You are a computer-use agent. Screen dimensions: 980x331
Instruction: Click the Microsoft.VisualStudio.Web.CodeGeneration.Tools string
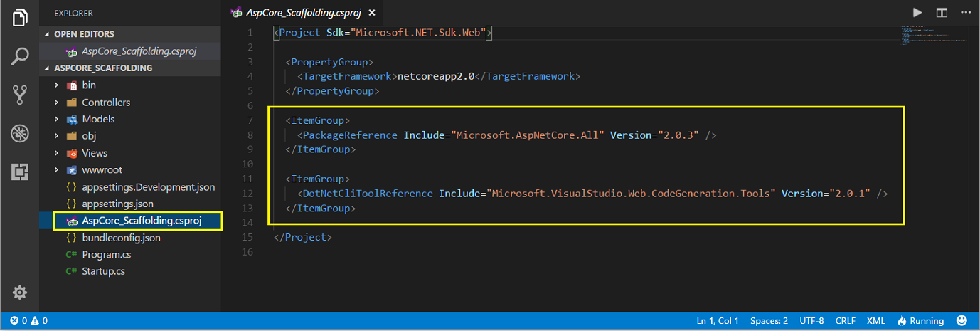click(x=631, y=194)
